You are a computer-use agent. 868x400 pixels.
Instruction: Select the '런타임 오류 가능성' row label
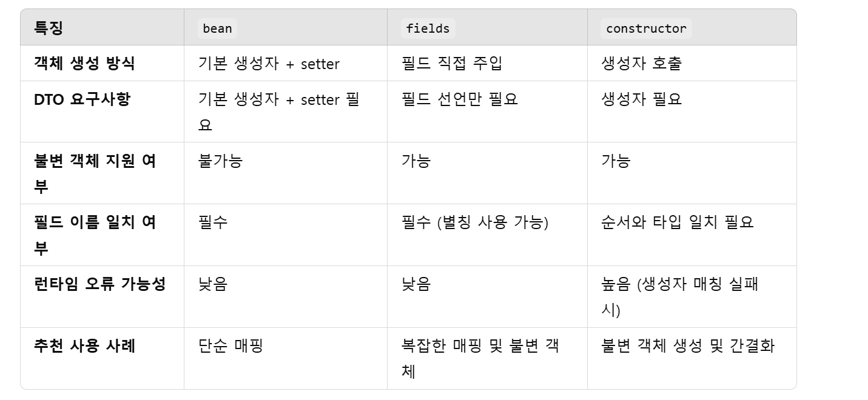click(x=100, y=284)
